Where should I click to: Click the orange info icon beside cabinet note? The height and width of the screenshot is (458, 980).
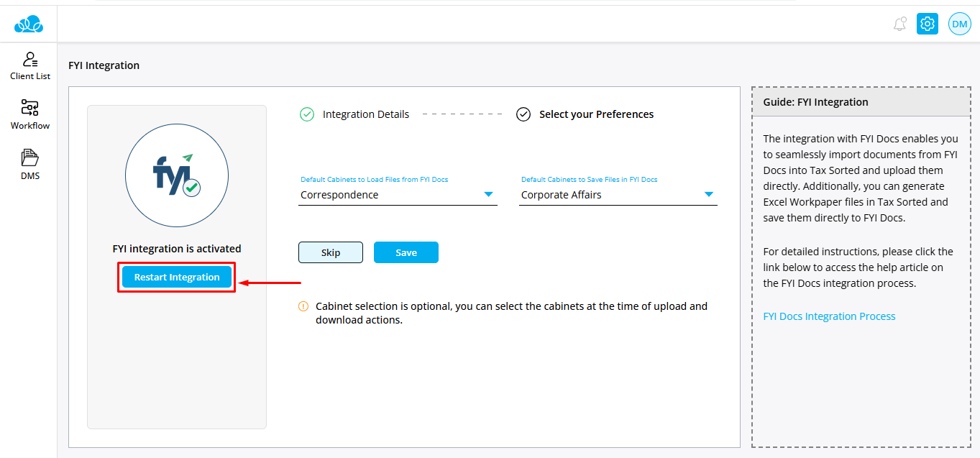click(x=303, y=306)
